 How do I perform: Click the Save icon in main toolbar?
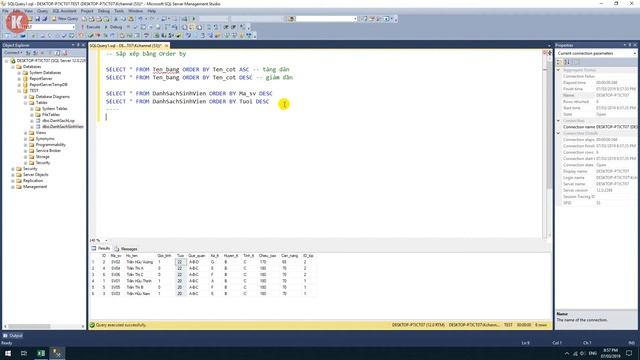point(38,19)
